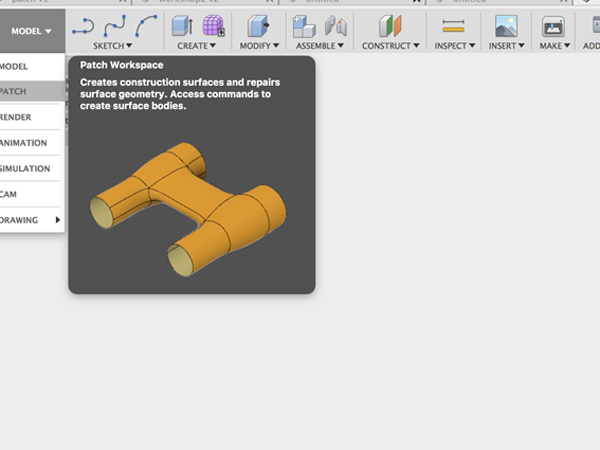This screenshot has height=450, width=600.
Task: Select the Spline sketch tool icon
Action: pos(115,26)
